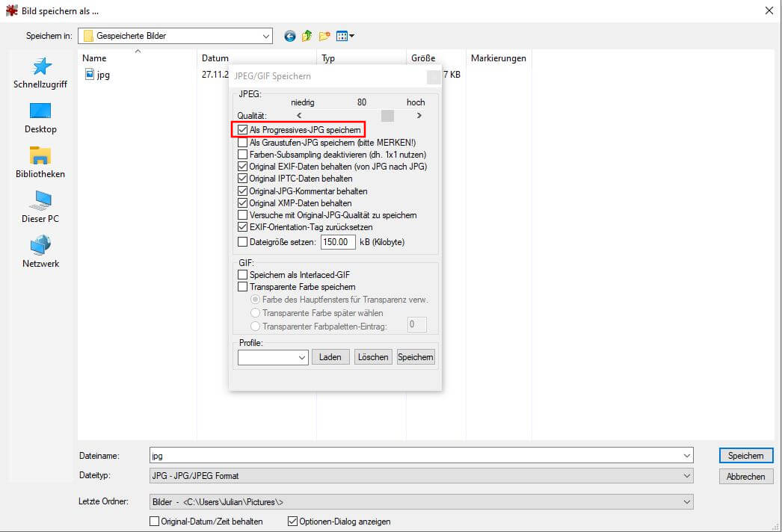
Task: Click IrfanView icon in title bar
Action: 11,10
